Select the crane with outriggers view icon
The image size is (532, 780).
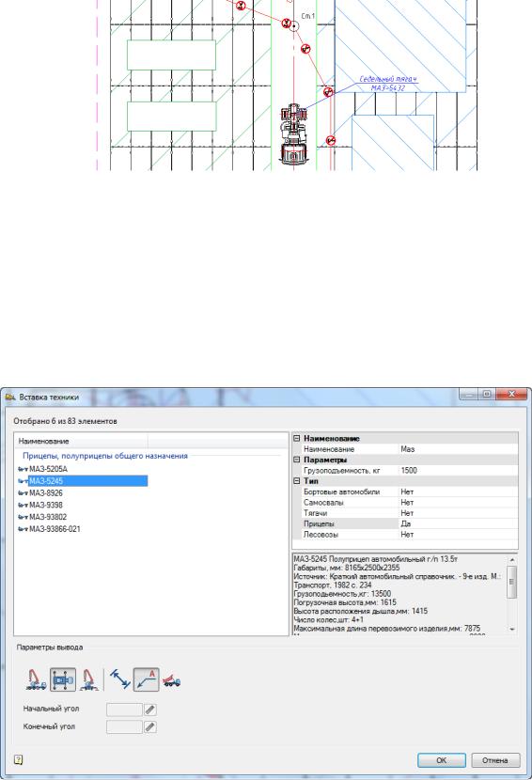[88, 679]
